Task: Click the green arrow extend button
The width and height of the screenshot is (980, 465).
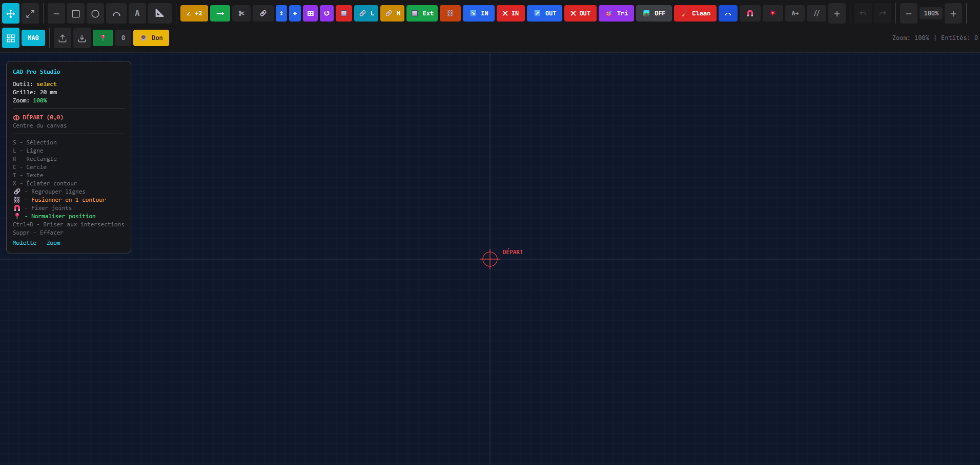Action: (x=220, y=13)
